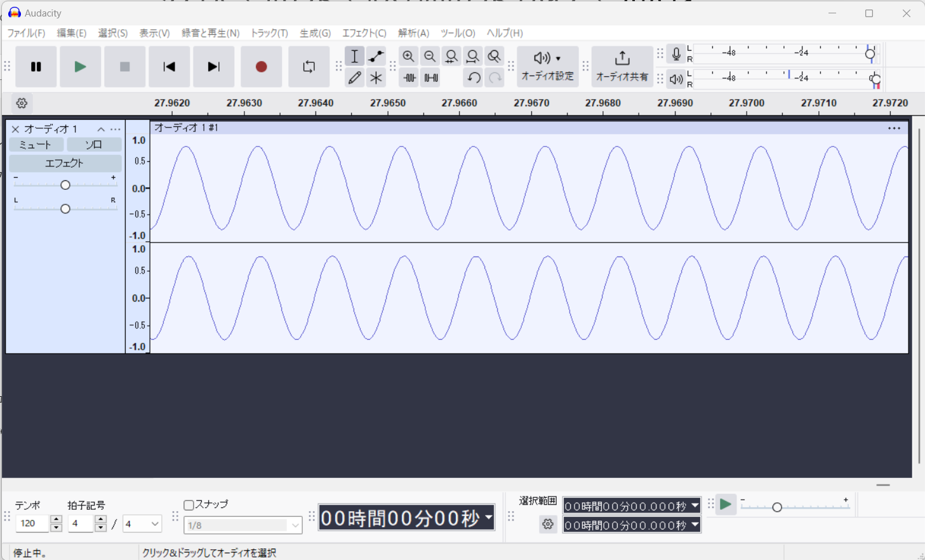Image resolution: width=925 pixels, height=560 pixels.
Task: Toggle the Loop playback button
Action: tap(309, 67)
